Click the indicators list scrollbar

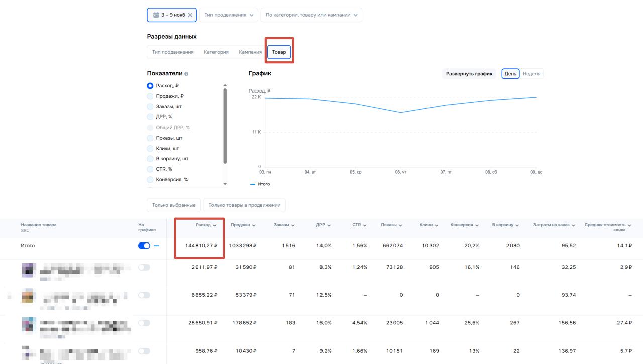click(225, 126)
